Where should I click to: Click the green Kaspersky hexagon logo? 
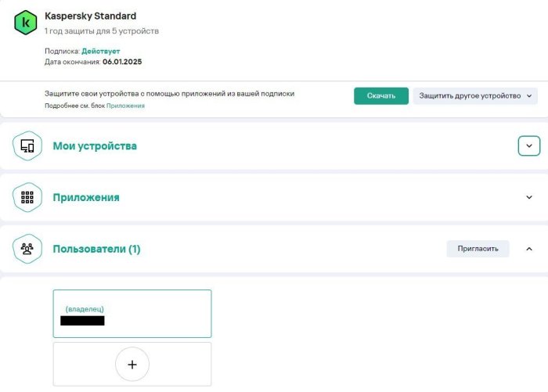(x=26, y=23)
